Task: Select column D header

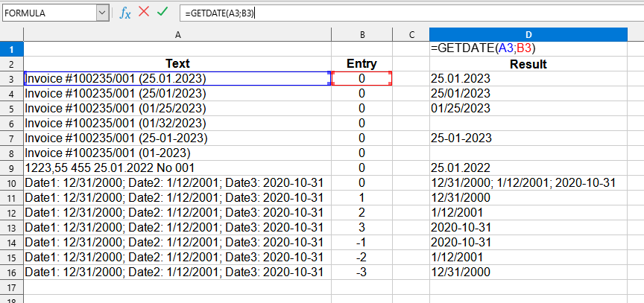Action: (528, 34)
